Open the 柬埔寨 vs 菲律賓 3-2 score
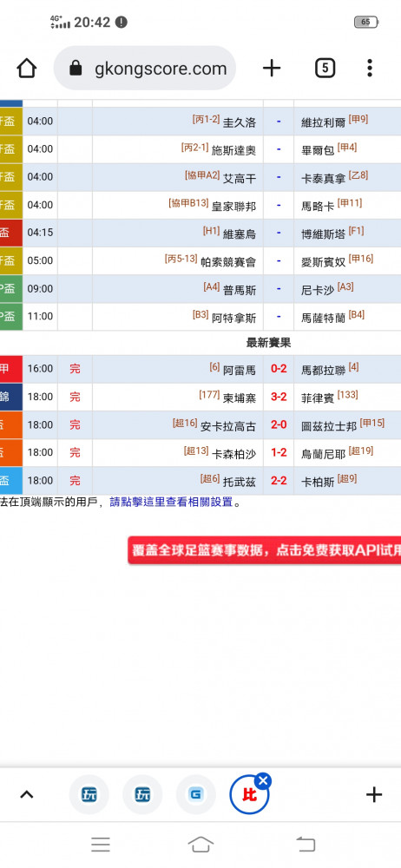The width and height of the screenshot is (401, 868). pos(278,397)
